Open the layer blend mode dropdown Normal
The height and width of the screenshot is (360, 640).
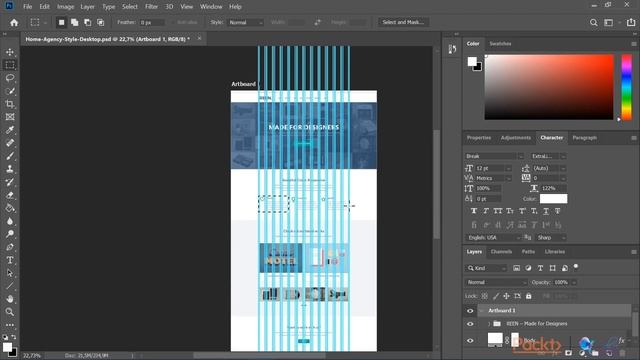click(496, 282)
